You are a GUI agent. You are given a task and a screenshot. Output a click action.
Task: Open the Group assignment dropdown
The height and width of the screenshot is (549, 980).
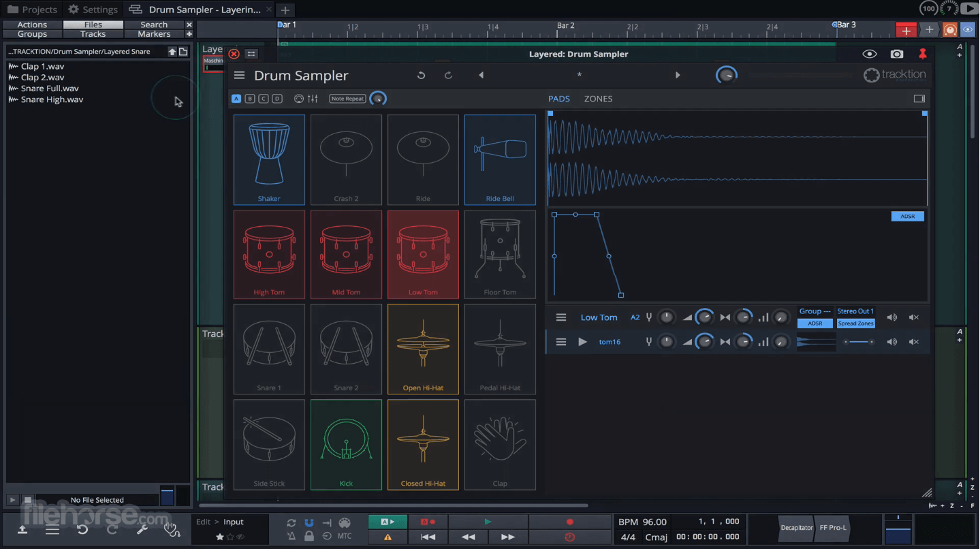(815, 311)
